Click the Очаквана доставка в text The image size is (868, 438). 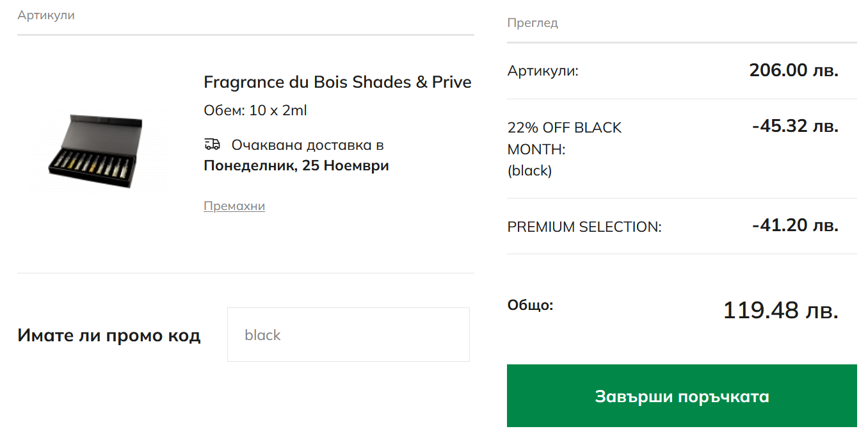[x=307, y=145]
